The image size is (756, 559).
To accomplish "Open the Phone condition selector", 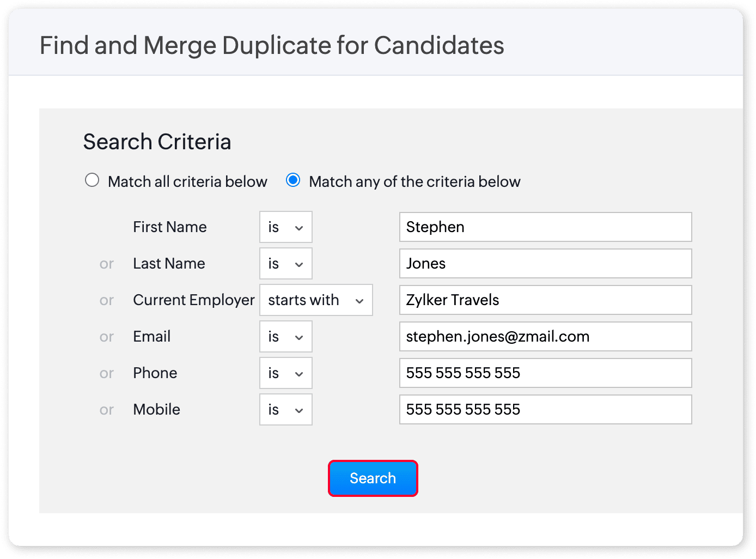I will point(285,373).
